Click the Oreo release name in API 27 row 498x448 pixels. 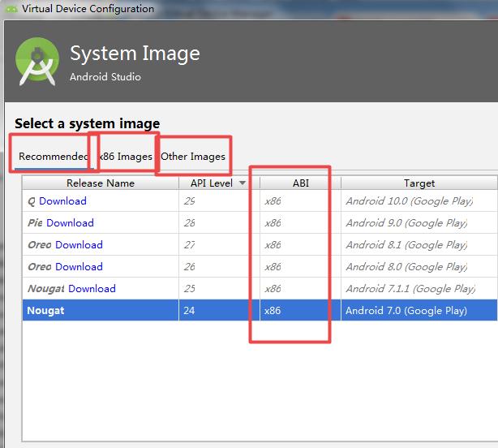[x=40, y=244]
